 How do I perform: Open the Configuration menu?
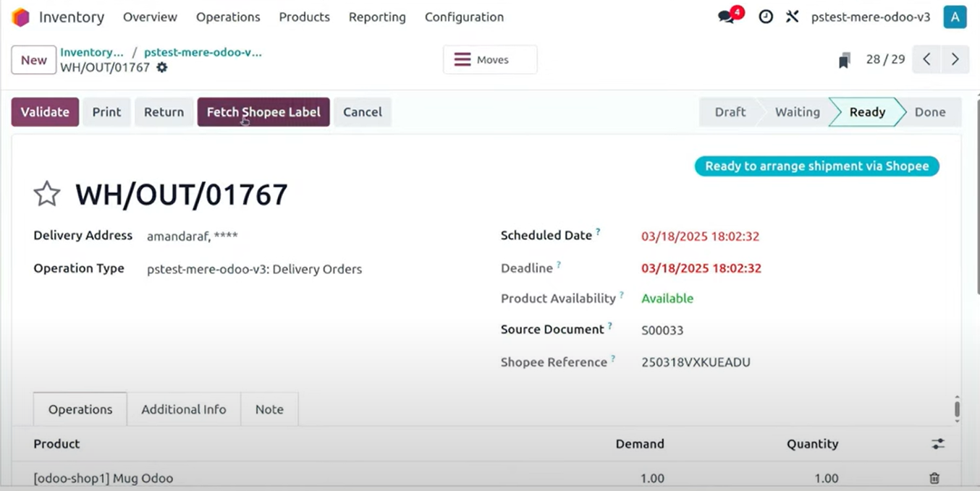[x=464, y=17]
